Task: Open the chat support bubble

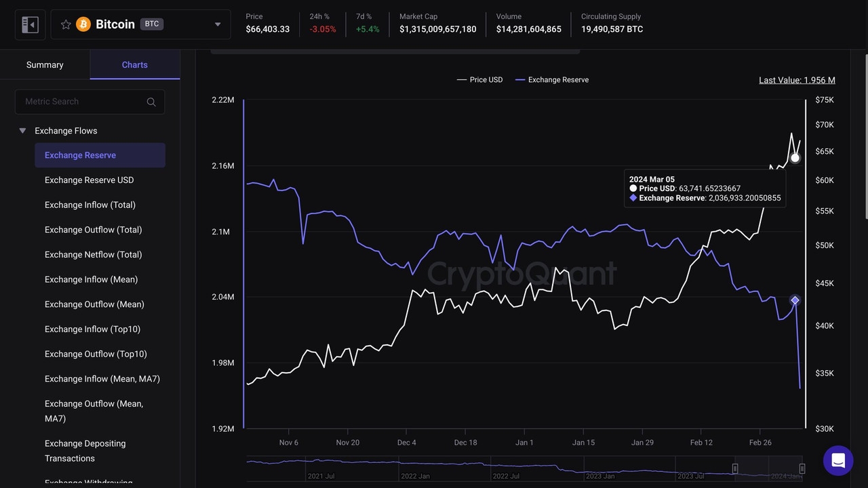Action: (838, 461)
